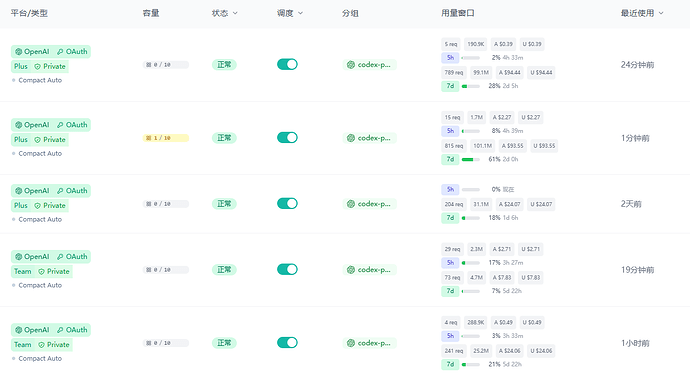Click the '288.9K' token count chip
690x375 pixels.
point(476,323)
